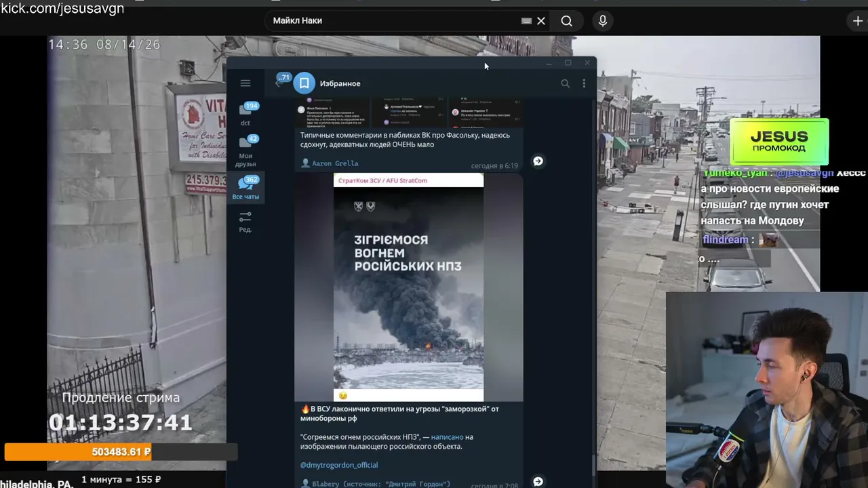Maximize the Telegram window
This screenshot has width=868, height=488.
[x=568, y=63]
